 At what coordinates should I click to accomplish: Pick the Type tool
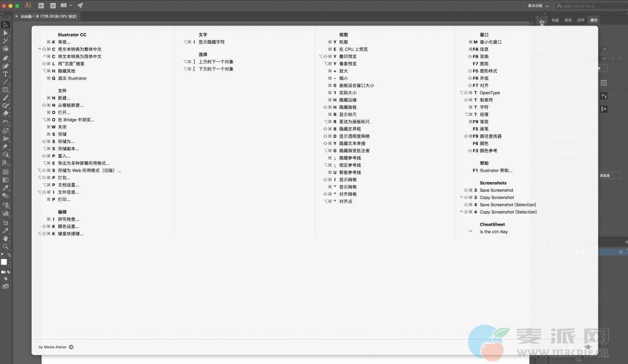click(5, 73)
